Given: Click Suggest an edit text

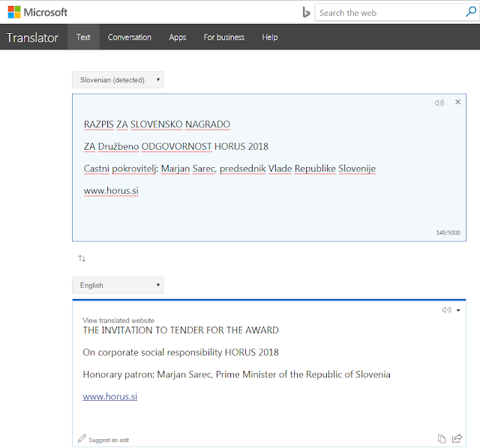Looking at the screenshot, I should pyautogui.click(x=109, y=440).
